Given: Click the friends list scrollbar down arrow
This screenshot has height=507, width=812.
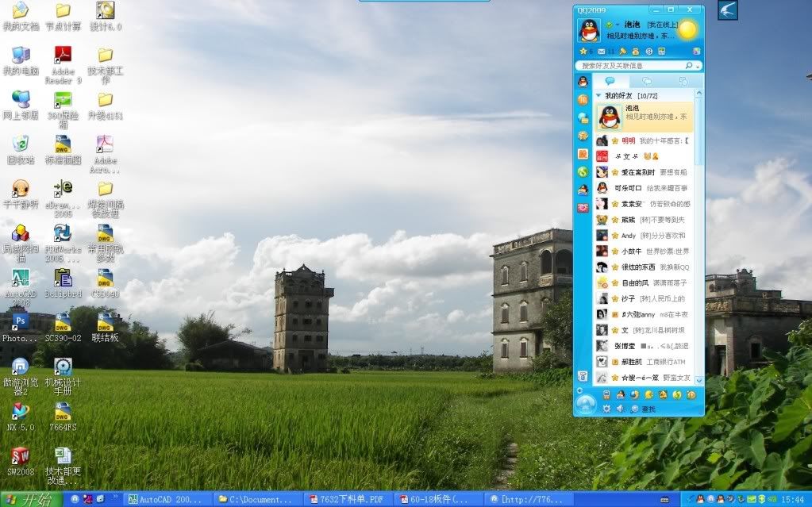Looking at the screenshot, I should coord(698,381).
